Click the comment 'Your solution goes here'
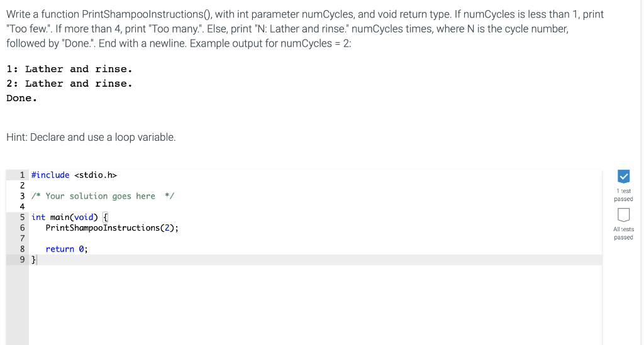The height and width of the screenshot is (345, 644). tap(103, 196)
